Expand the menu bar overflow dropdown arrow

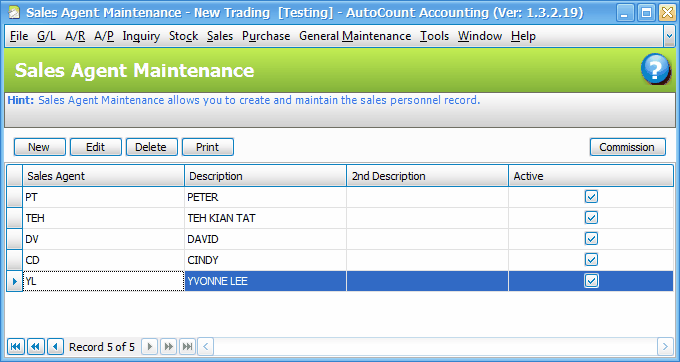[669, 36]
